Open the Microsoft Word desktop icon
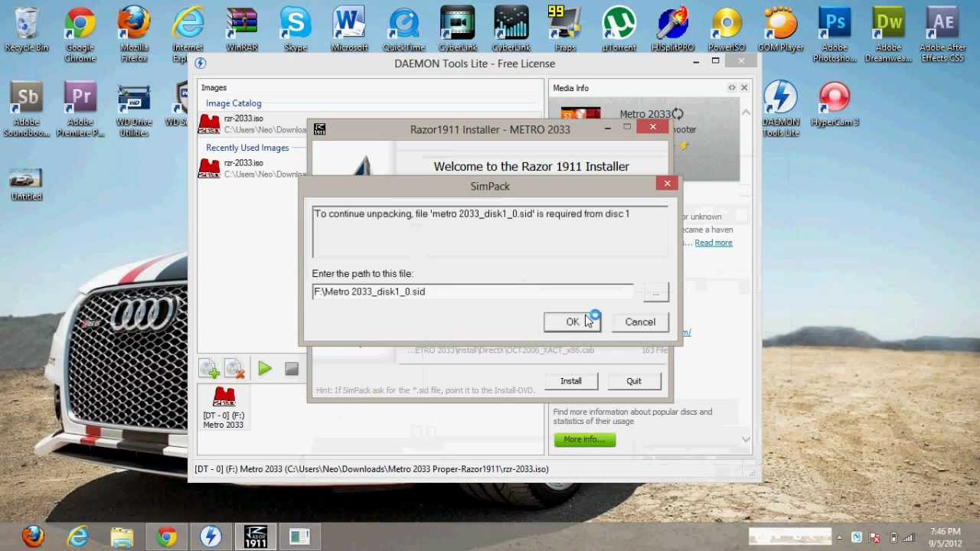The height and width of the screenshot is (551, 980). click(x=349, y=31)
